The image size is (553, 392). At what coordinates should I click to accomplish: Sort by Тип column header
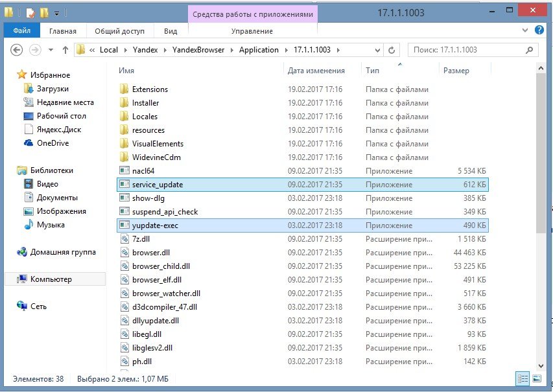(372, 71)
